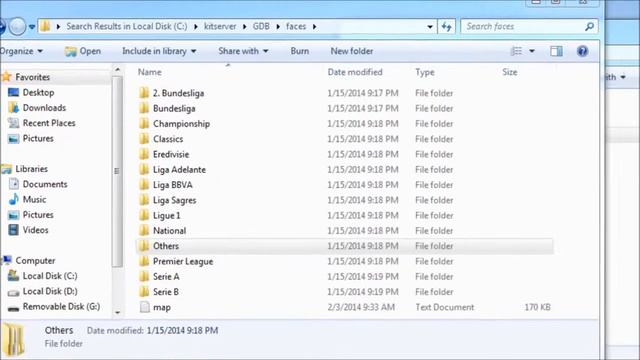Select the Serie A folder icon

coord(144,277)
